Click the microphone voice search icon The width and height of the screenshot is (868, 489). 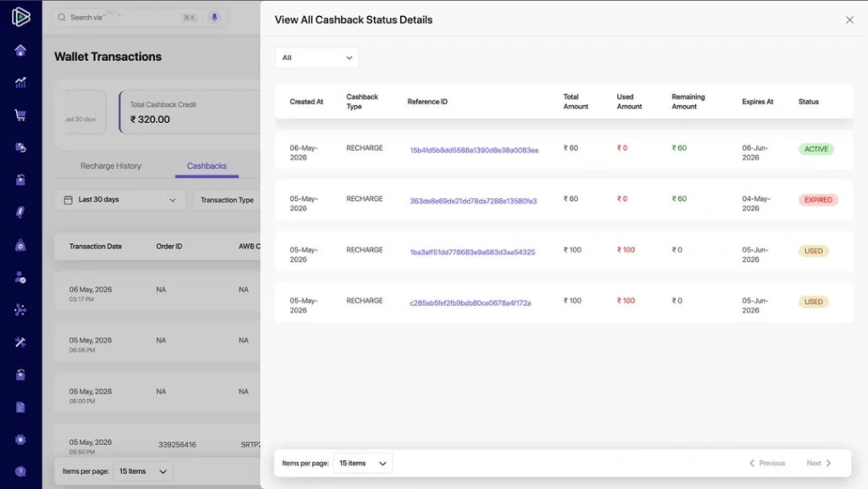pyautogui.click(x=214, y=17)
